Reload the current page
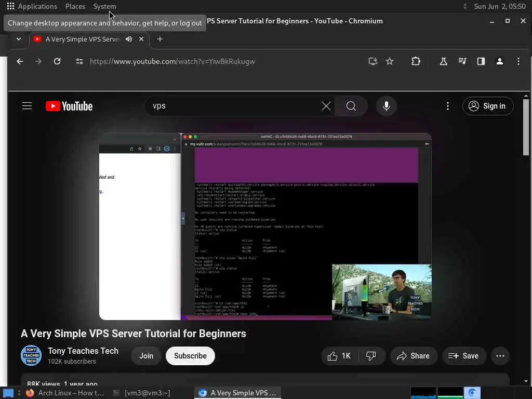The image size is (532, 399). coord(57,61)
